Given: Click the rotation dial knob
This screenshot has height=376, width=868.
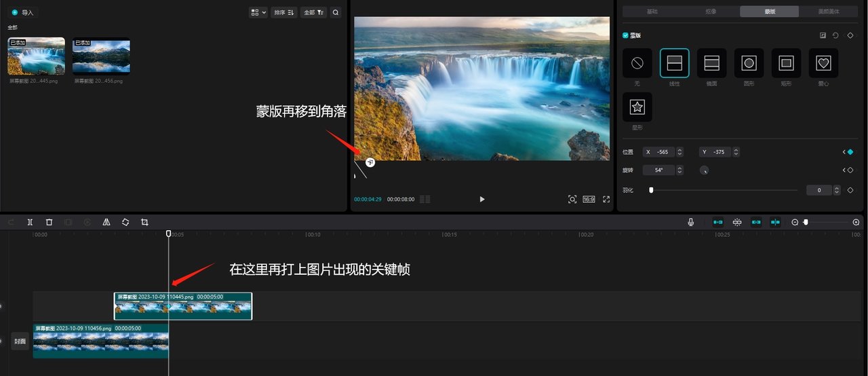Looking at the screenshot, I should pos(705,170).
